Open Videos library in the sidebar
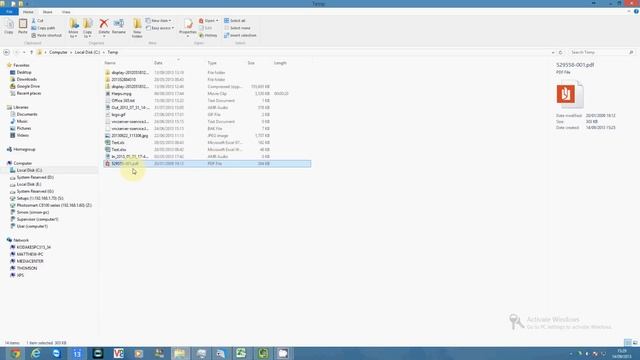640x360 pixels. click(22, 135)
